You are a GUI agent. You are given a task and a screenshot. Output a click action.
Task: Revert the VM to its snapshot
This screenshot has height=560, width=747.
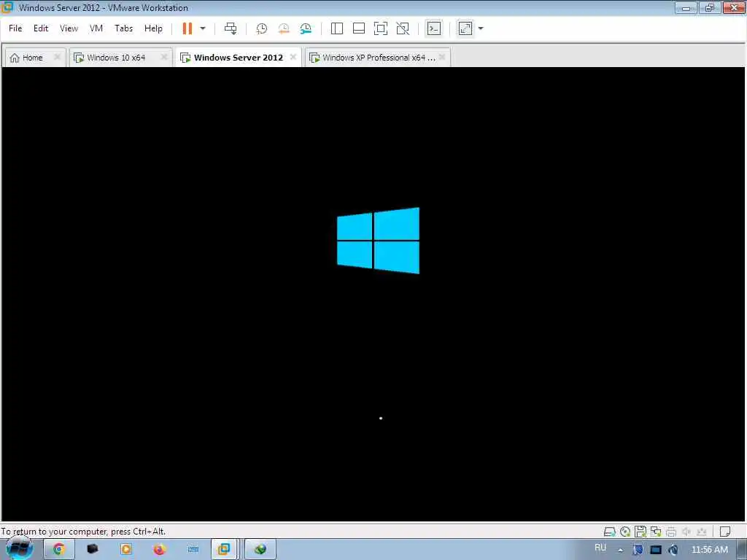click(284, 28)
